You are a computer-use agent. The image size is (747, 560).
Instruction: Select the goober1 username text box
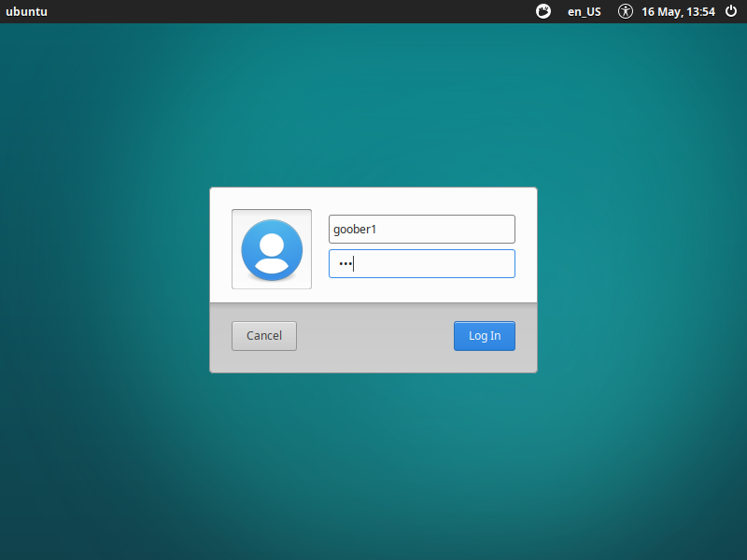(421, 229)
